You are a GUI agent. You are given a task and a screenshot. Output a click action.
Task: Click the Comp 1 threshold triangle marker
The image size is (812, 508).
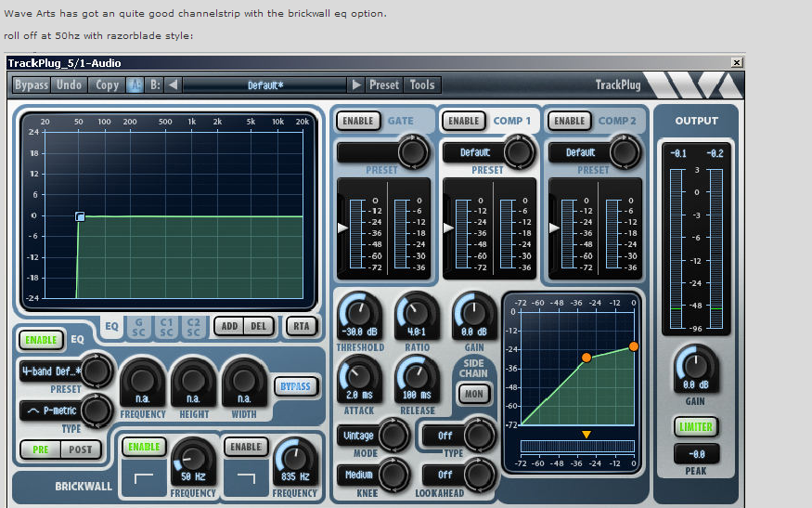click(448, 228)
